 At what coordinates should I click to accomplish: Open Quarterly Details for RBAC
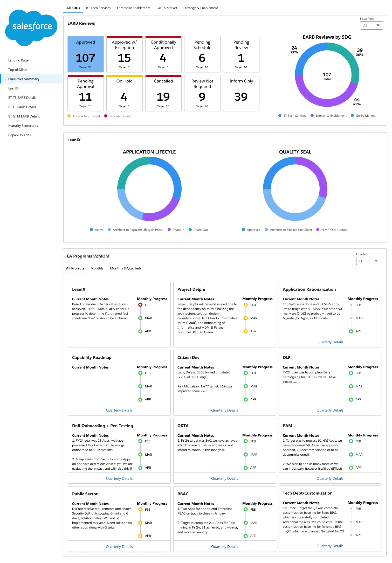[224, 547]
